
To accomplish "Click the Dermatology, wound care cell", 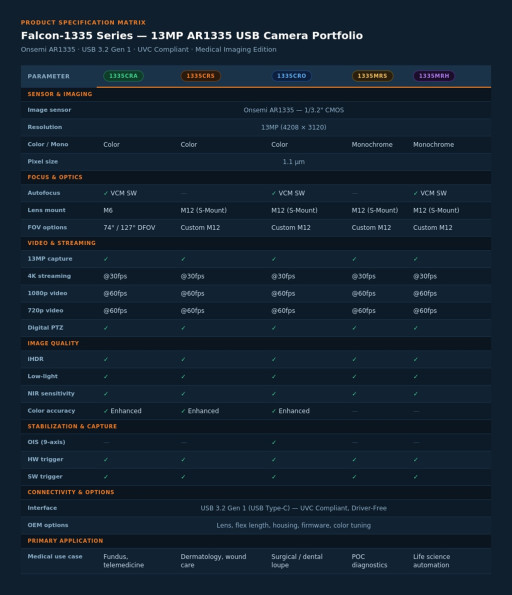I will [x=213, y=561].
